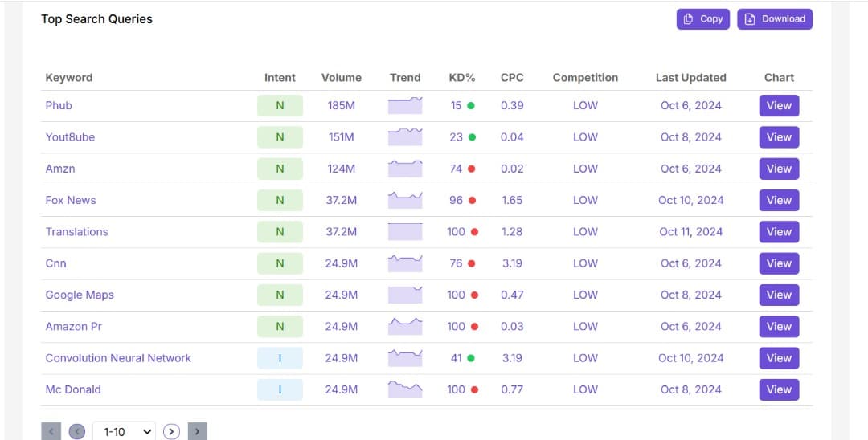Image resolution: width=868 pixels, height=440 pixels.
Task: Click the KD% column header
Action: tap(462, 78)
